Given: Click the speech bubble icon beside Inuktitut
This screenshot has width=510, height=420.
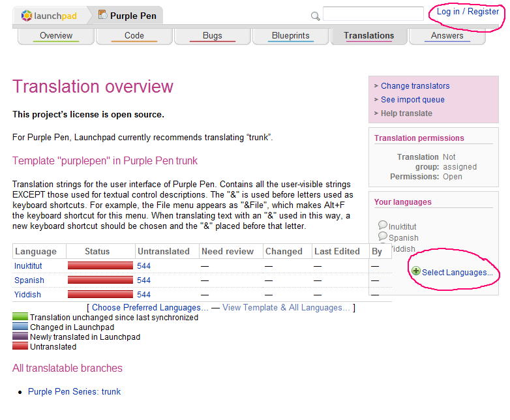Looking at the screenshot, I should [x=382, y=225].
